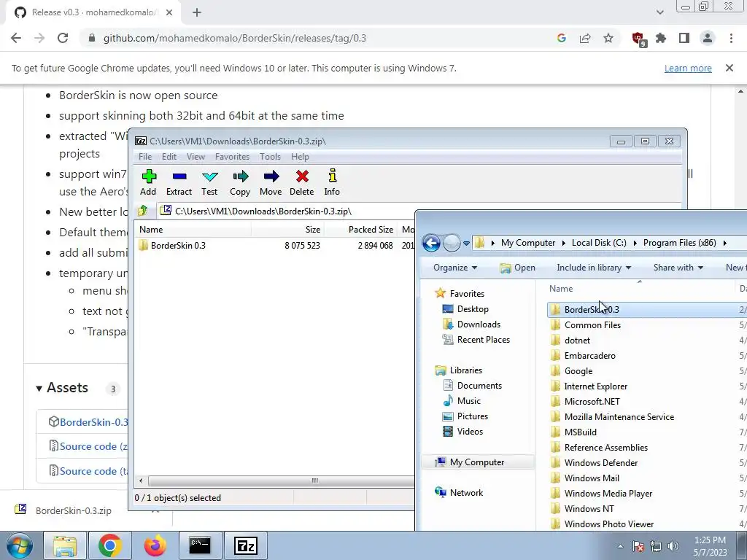Select Pictures library in Explorer sidebar
The width and height of the screenshot is (747, 560).
coord(465,416)
